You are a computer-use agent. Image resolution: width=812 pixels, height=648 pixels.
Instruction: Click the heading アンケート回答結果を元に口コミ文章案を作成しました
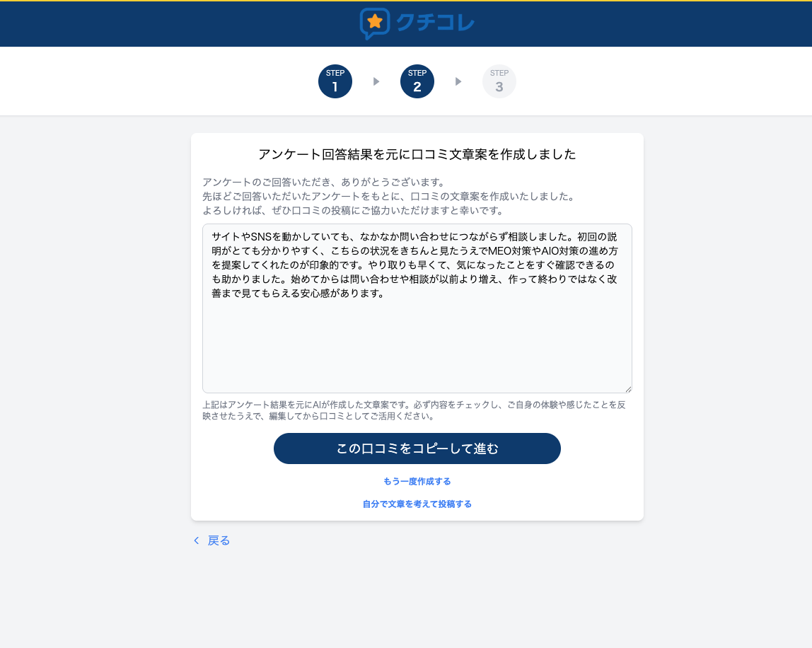click(x=417, y=154)
